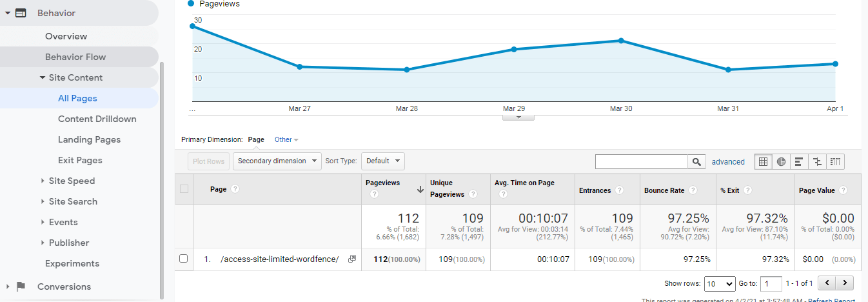Go to the previous results page

827,283
